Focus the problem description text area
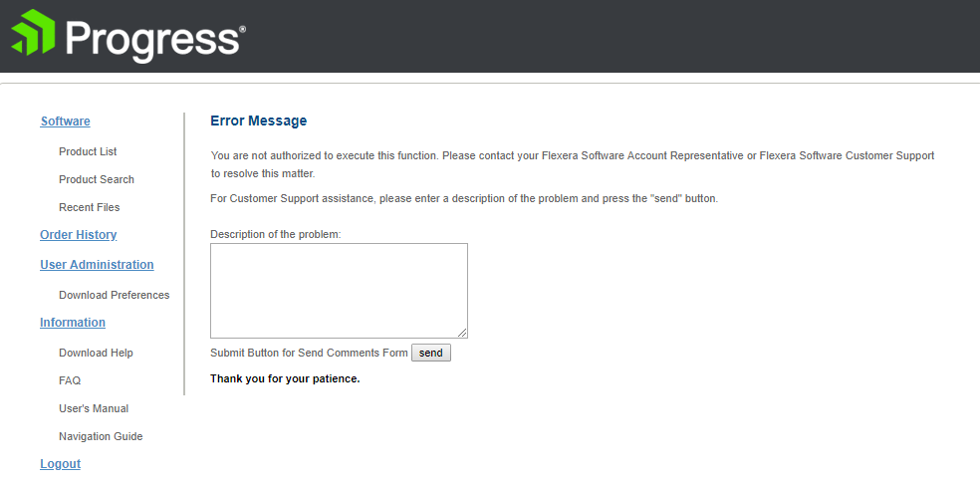Viewport: 980px width, 484px height. (x=339, y=291)
